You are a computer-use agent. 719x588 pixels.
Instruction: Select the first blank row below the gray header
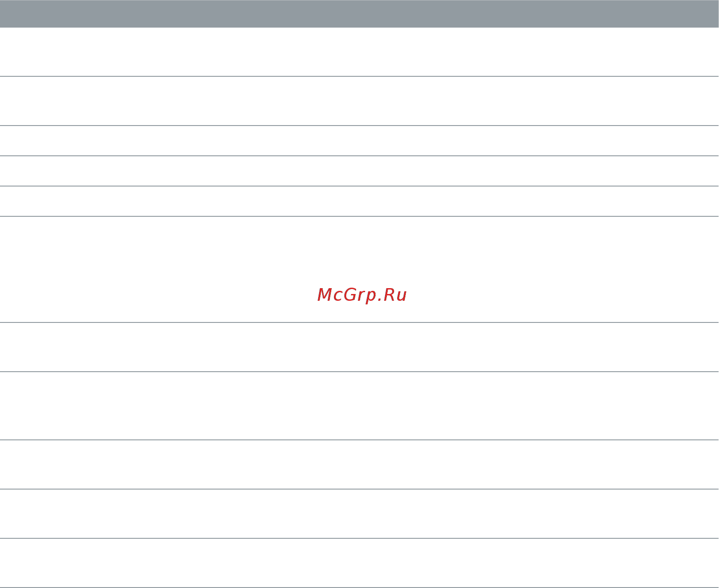359,52
